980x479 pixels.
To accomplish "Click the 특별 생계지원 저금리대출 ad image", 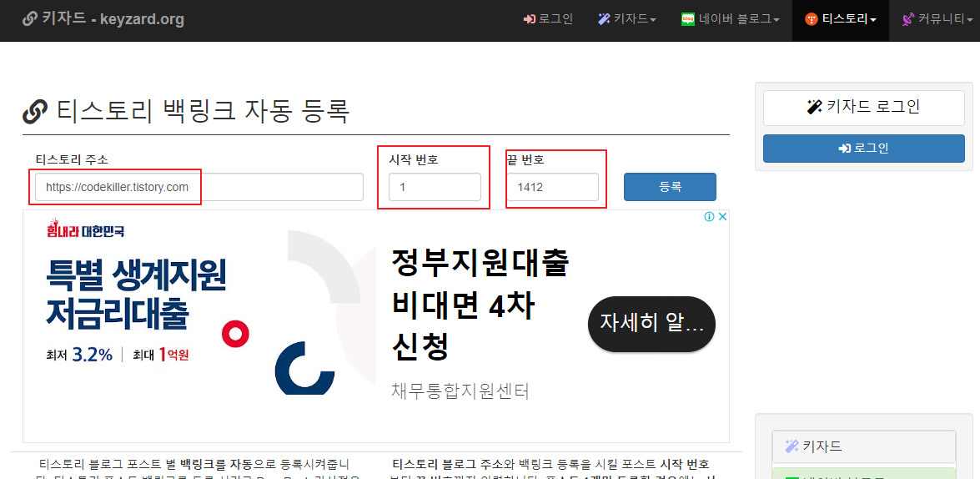I will [200, 306].
